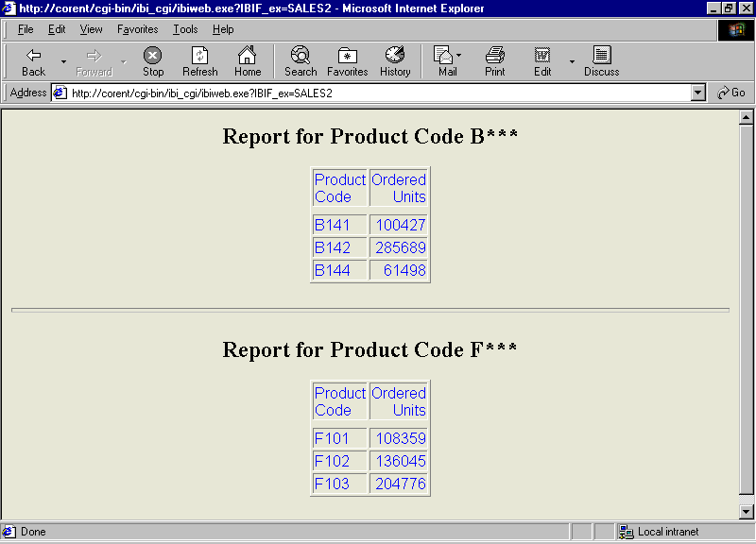Viewport: 756px width, 544px height.
Task: Open the Favorites menu
Action: coord(137,29)
